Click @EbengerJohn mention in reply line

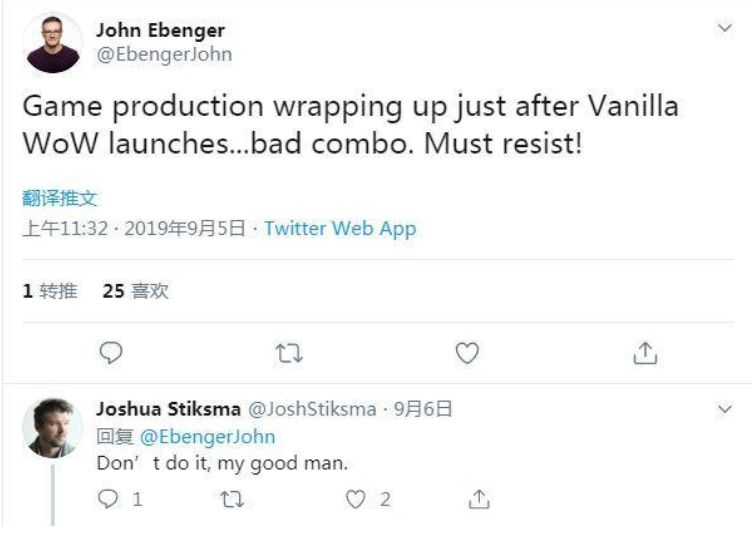point(207,436)
